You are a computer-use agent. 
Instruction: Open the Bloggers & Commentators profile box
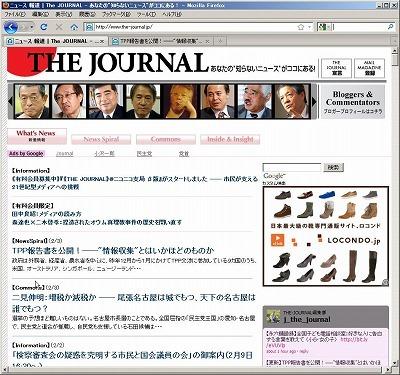352,102
